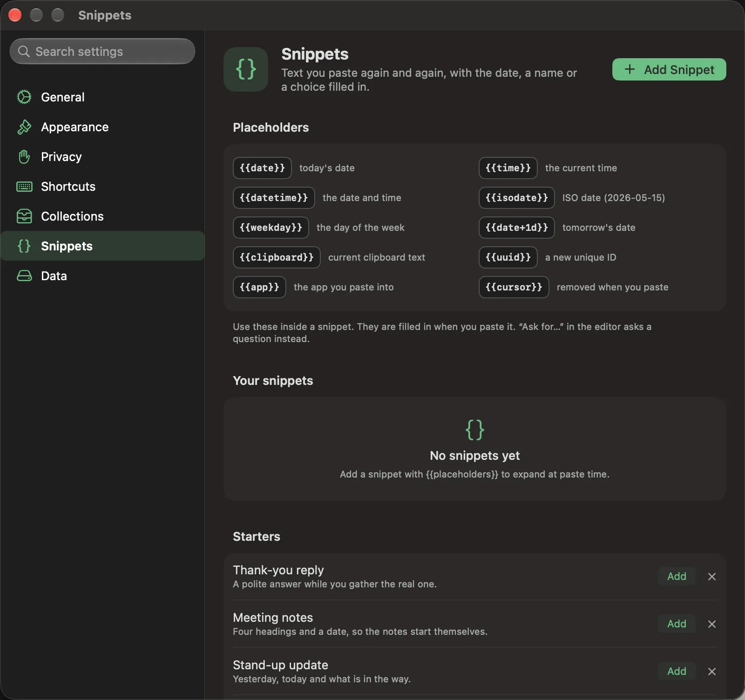
Task: Click the 'the date and time' description
Action: [x=362, y=198]
